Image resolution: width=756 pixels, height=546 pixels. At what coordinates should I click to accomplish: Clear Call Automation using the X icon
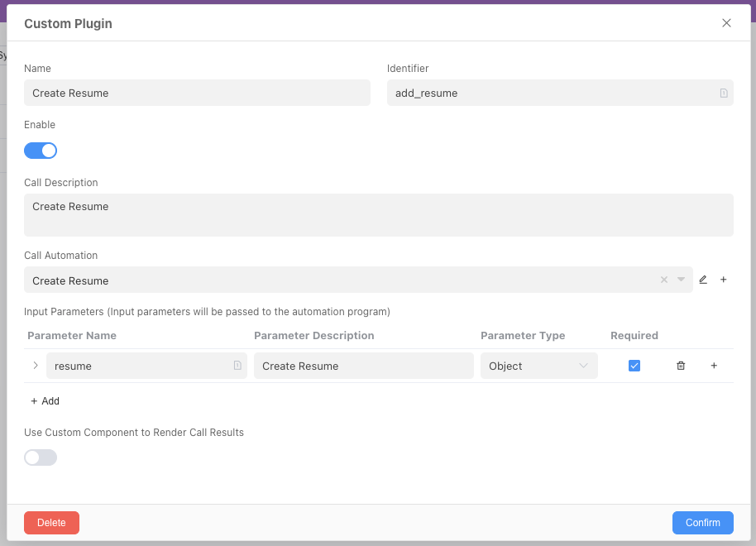click(x=663, y=280)
